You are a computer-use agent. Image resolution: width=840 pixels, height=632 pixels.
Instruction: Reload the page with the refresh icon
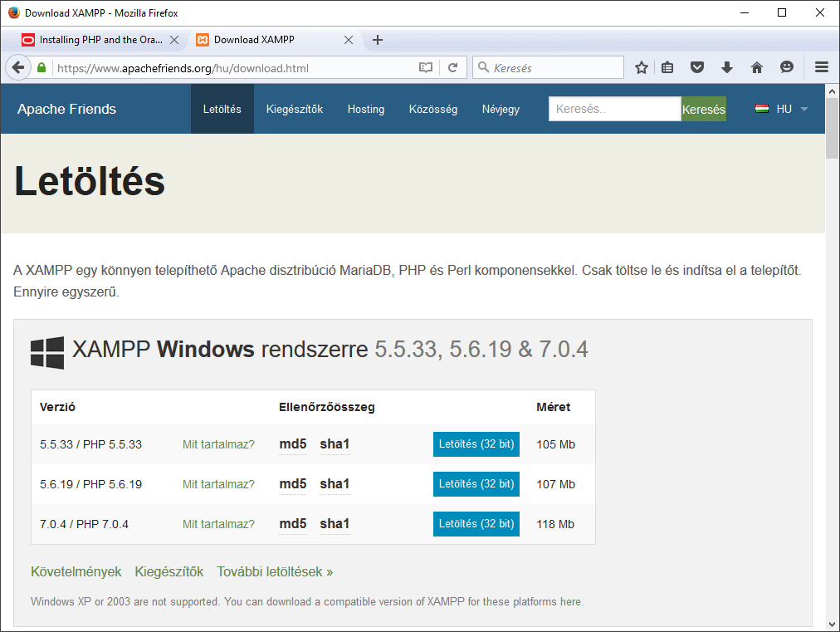coord(452,67)
